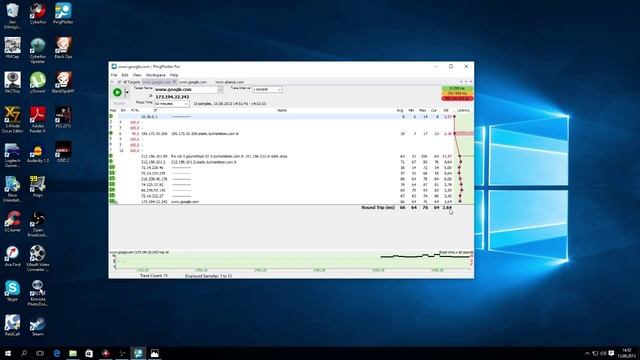Screen dimensions: 640x360
Task: Start tracing with the green play button
Action: tap(117, 93)
